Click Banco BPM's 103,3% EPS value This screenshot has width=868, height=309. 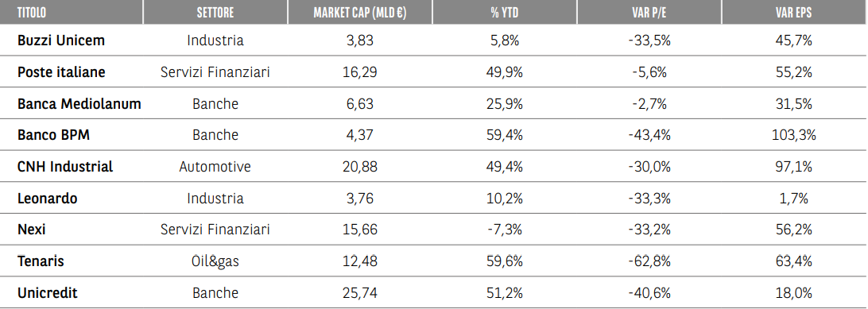click(794, 135)
